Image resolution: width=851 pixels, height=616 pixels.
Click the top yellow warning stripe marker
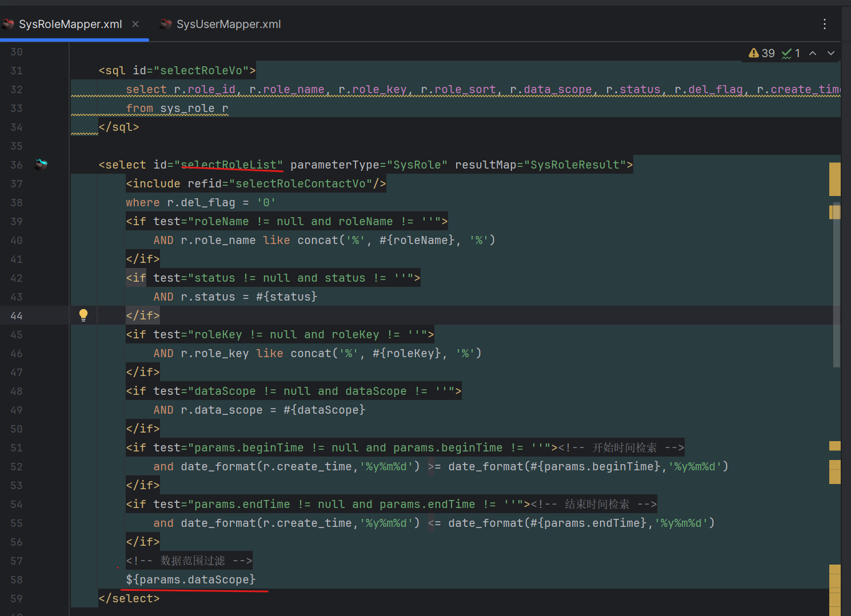834,179
